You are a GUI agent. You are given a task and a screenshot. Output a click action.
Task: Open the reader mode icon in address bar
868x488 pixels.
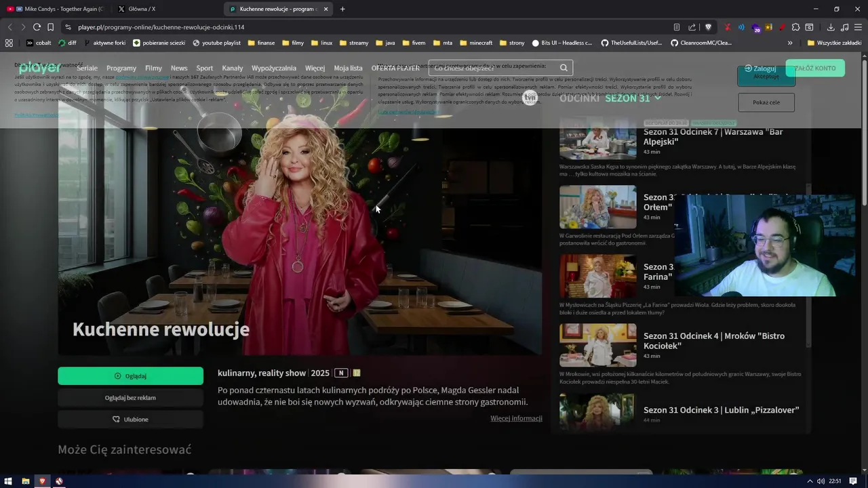tap(677, 27)
